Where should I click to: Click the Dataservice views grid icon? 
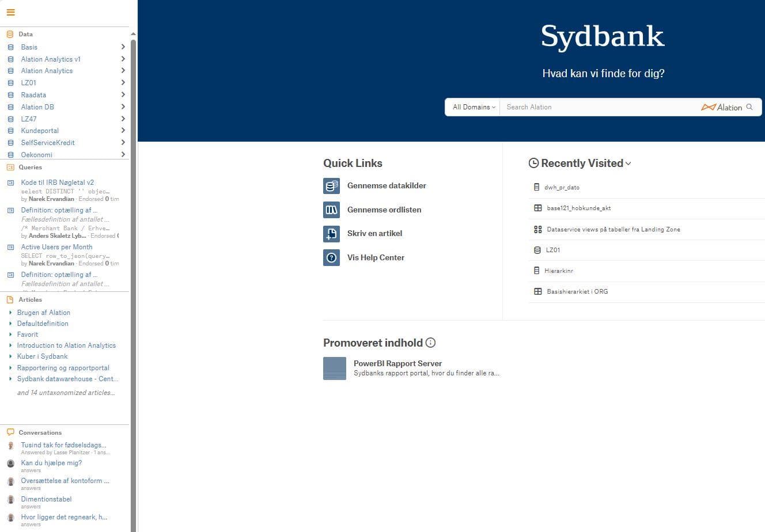[538, 229]
